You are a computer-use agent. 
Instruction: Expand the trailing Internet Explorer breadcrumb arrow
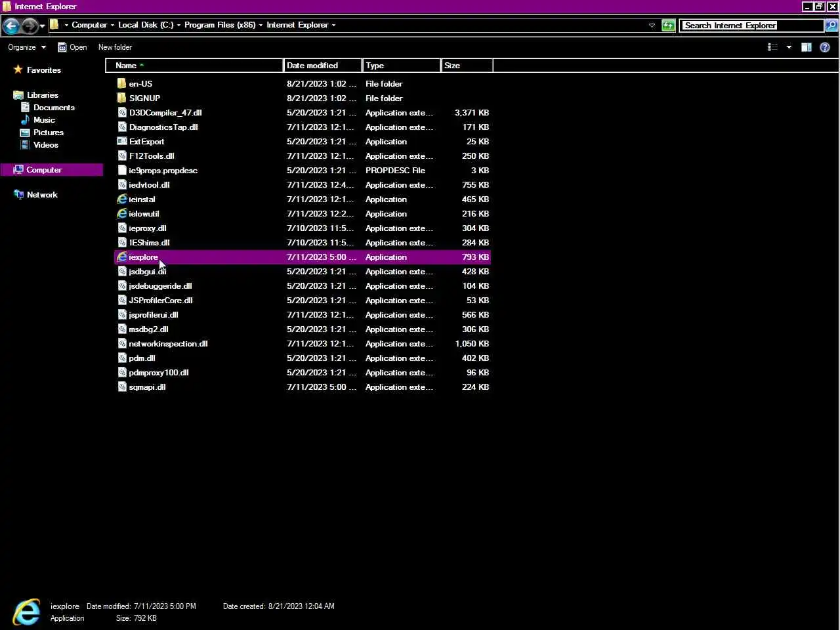click(333, 26)
